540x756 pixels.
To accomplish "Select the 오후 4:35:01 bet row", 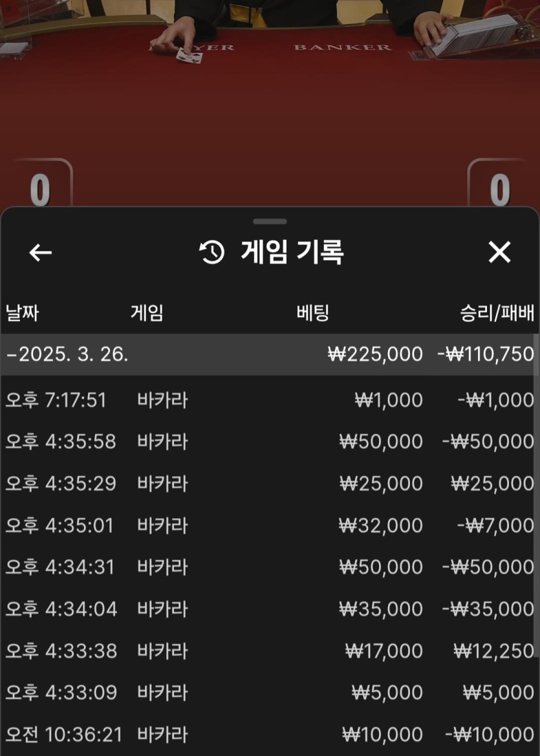I will [x=269, y=525].
